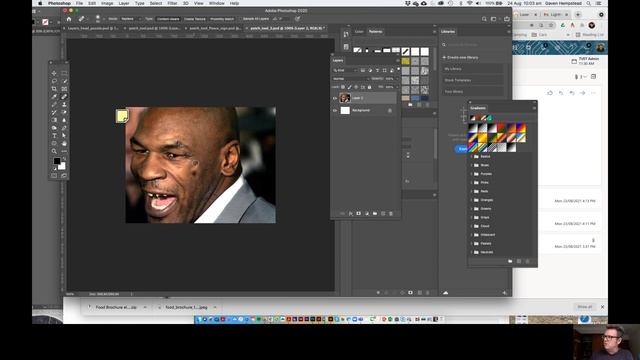The image size is (640, 360).
Task: Create new folder icon in Gradients panel
Action: click(510, 261)
